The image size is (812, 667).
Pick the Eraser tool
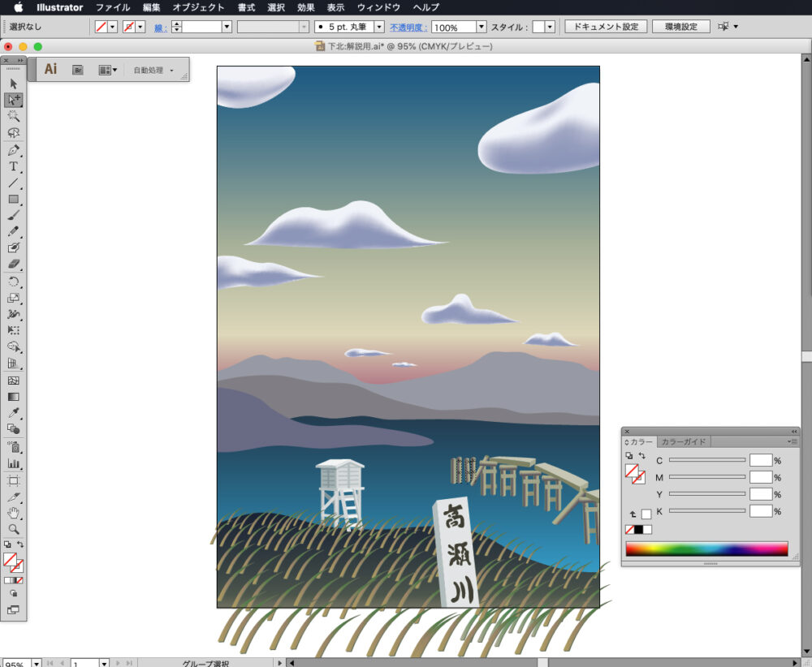tap(14, 265)
